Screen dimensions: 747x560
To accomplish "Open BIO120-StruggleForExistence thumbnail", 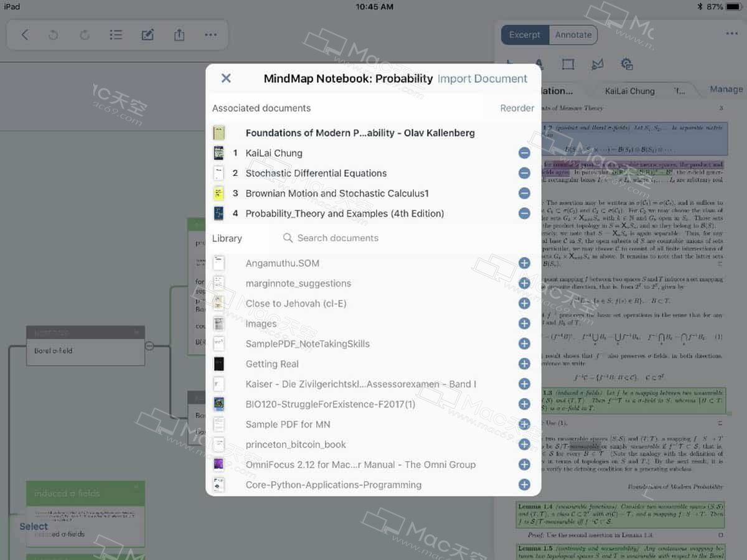I will coord(218,404).
